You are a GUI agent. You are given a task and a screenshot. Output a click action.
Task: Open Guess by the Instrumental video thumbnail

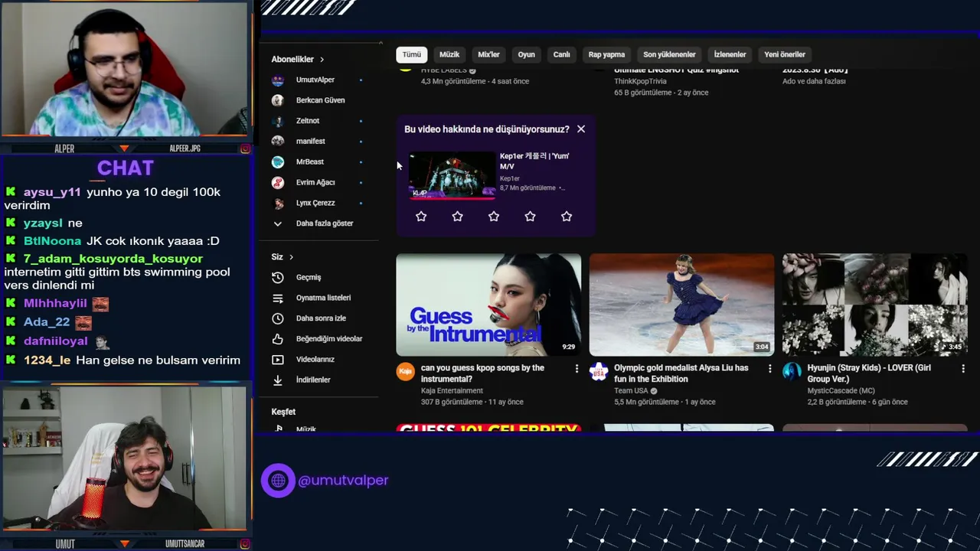point(488,305)
